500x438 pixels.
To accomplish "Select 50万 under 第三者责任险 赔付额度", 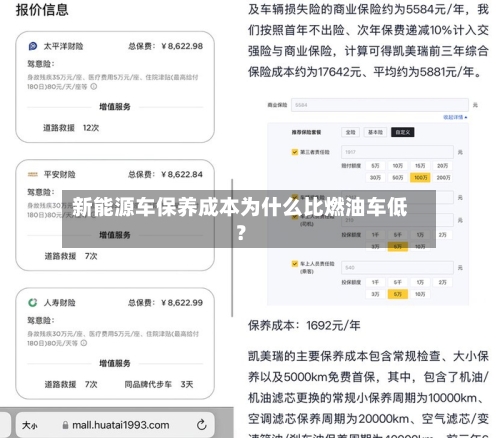I will [398, 178].
